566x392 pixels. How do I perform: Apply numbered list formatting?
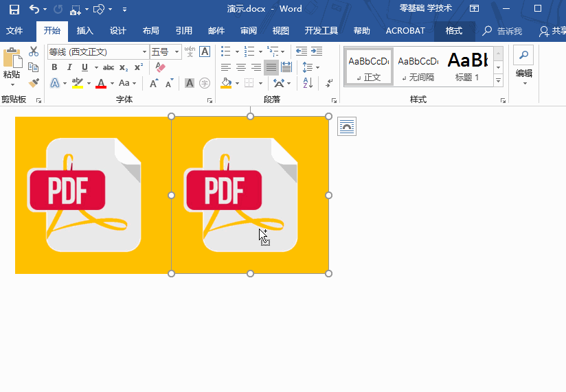[x=249, y=51]
